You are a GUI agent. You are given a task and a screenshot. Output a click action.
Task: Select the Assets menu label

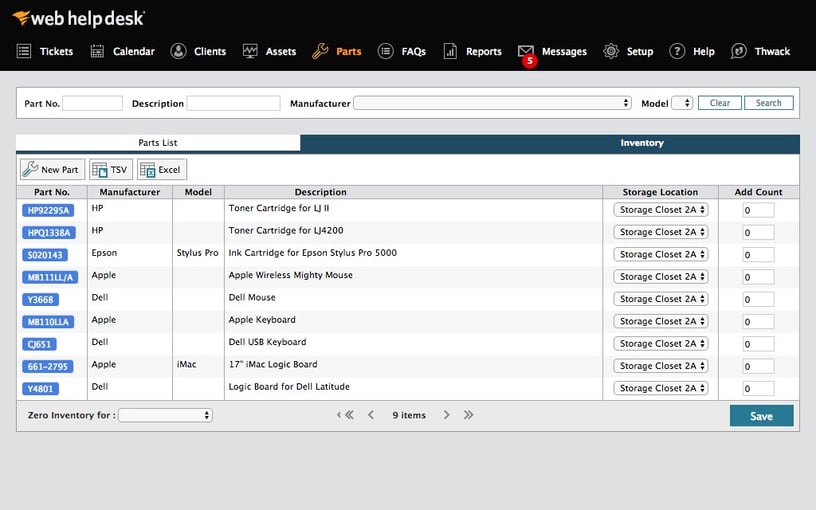[x=281, y=52]
